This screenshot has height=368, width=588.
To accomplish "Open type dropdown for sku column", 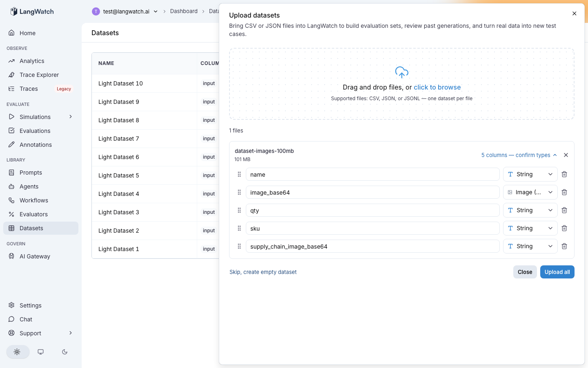I will click(x=530, y=228).
